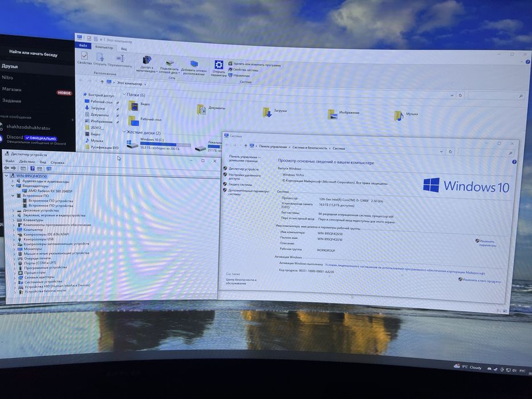Viewport: 532px width, 399px height.
Task: Open the Документы folder icon
Action: tap(201, 109)
